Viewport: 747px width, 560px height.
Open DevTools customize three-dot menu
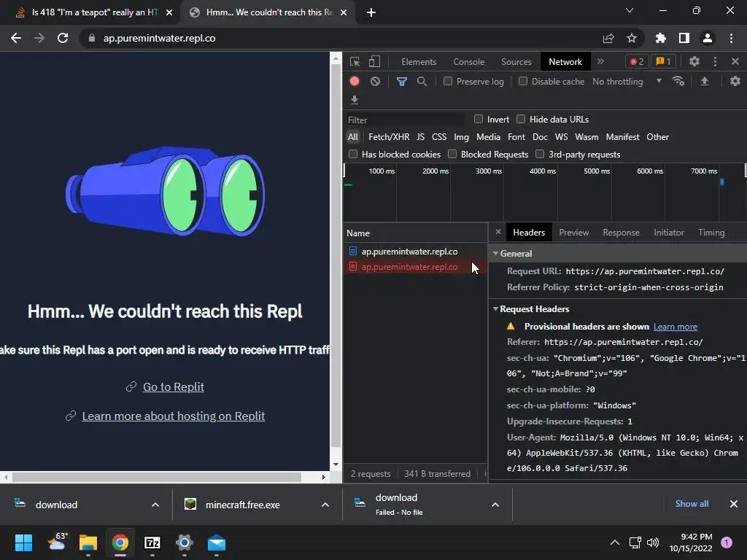(715, 61)
